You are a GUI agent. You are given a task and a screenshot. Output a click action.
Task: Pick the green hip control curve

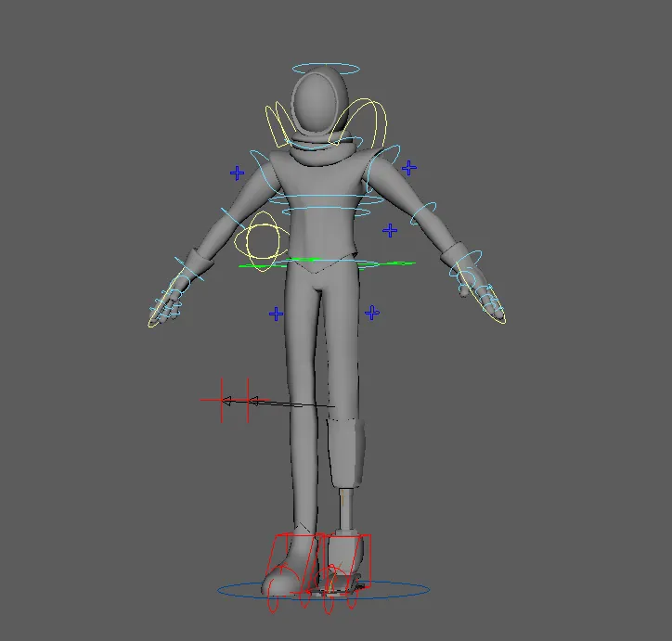point(327,263)
